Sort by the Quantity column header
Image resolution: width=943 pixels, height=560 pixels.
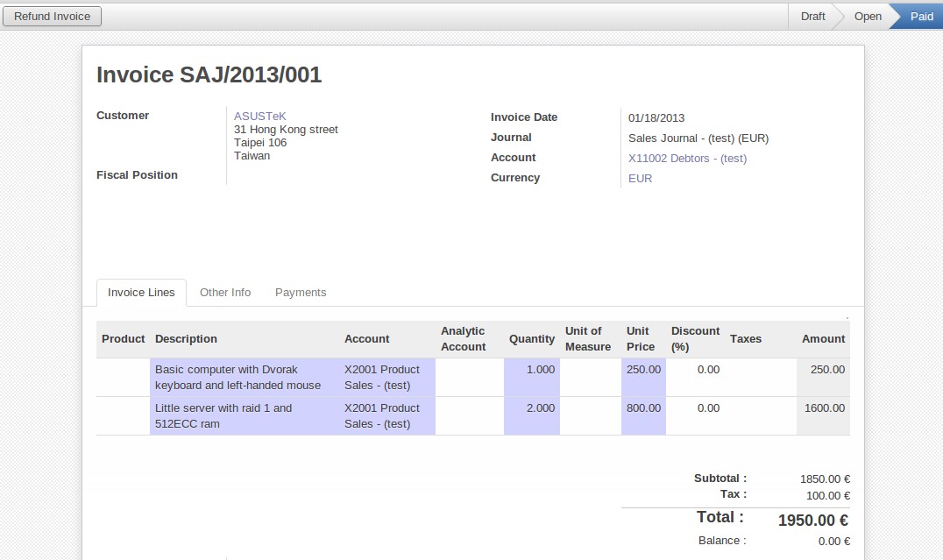531,339
